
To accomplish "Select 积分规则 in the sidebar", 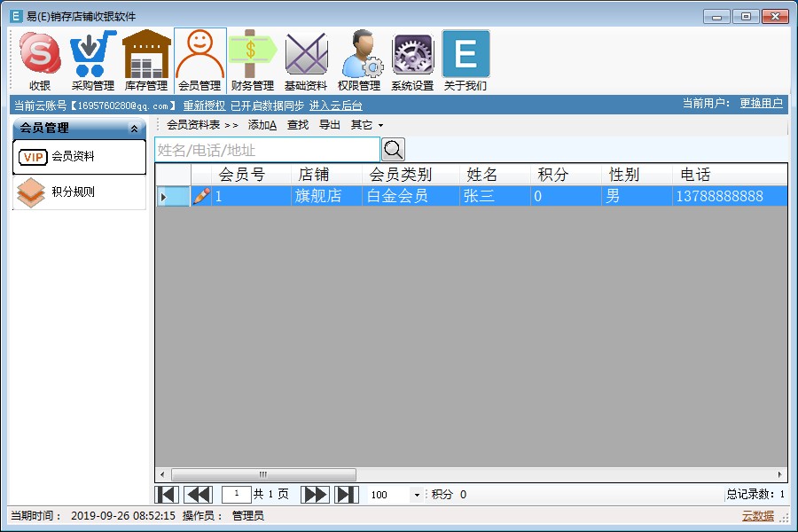I will 73,192.
